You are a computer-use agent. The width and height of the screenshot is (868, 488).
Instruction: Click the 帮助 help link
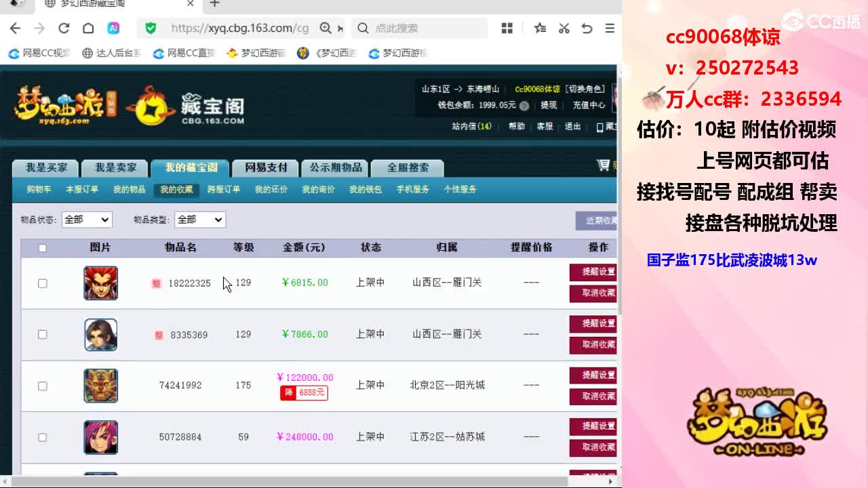tap(517, 127)
